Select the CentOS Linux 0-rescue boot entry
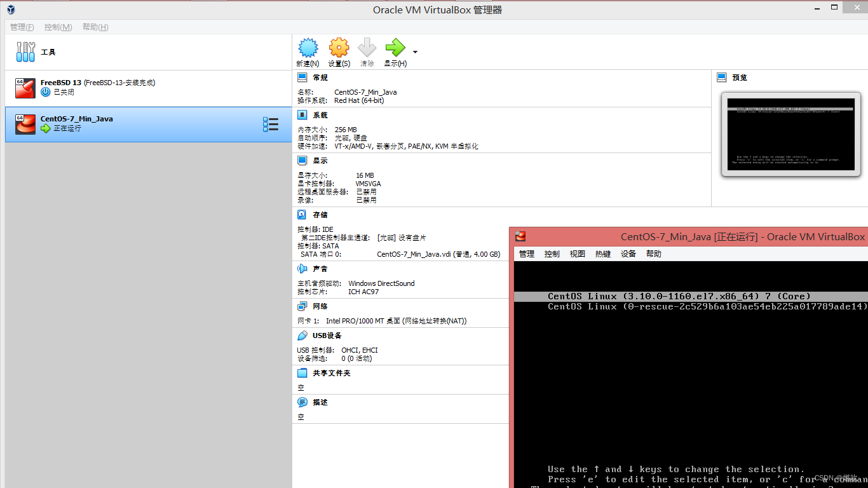This screenshot has height=488, width=868. click(x=707, y=306)
